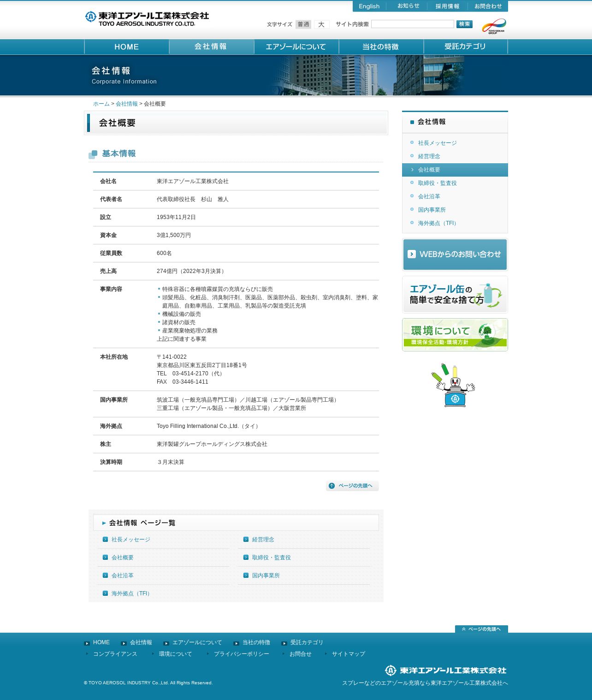The height and width of the screenshot is (700, 592).
Task: Open 国内事業所 in the sidebar
Action: [x=432, y=210]
